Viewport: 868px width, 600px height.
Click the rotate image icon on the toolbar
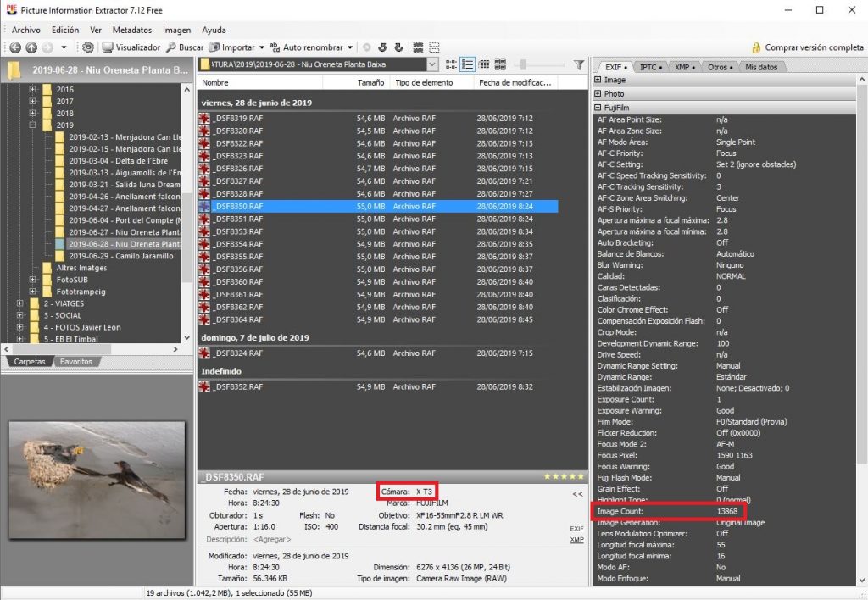click(x=382, y=47)
